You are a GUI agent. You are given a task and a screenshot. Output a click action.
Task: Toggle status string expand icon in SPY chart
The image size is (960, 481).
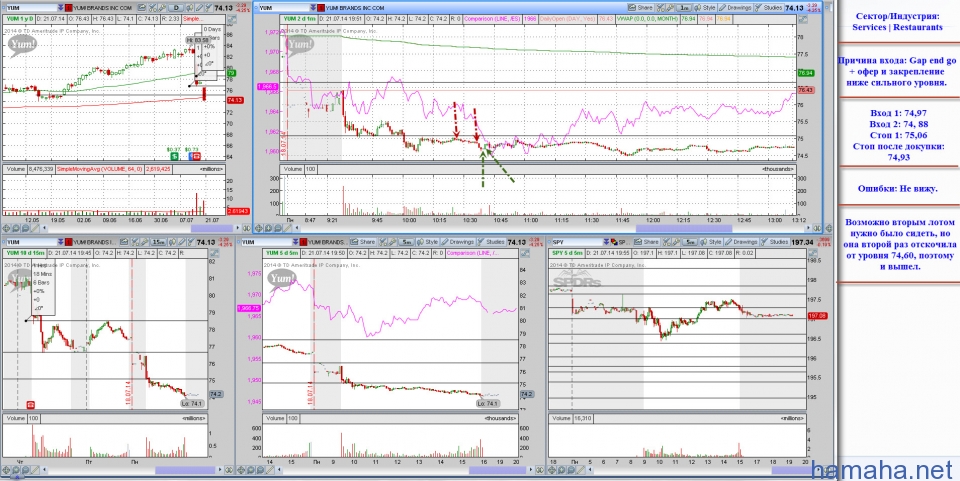pos(813,252)
